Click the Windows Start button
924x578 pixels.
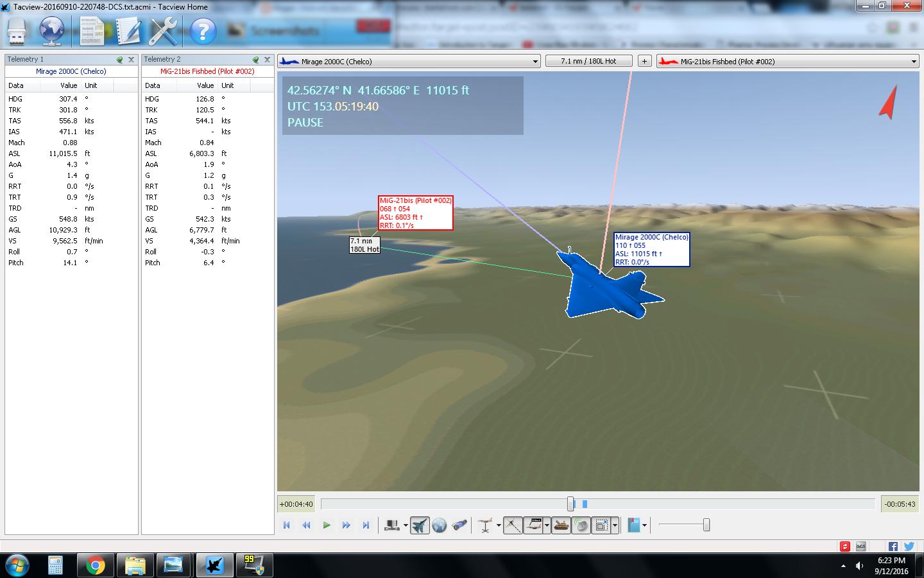pos(17,565)
